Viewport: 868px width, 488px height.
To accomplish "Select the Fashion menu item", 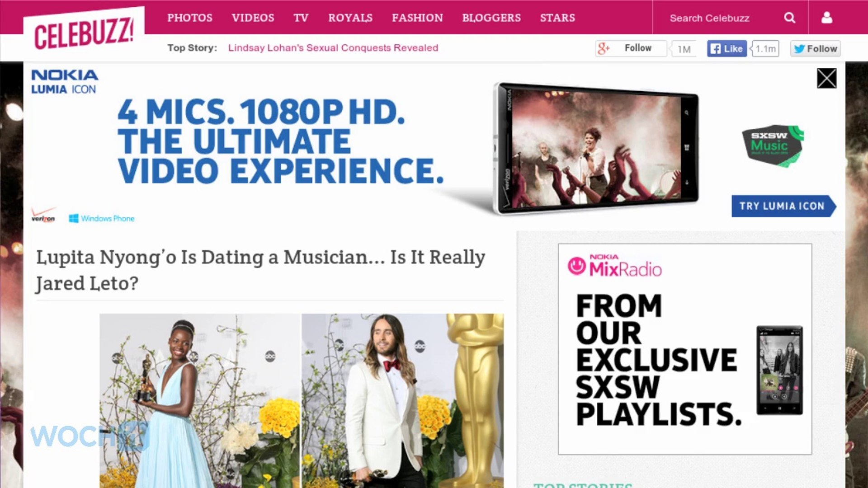I will (x=417, y=18).
